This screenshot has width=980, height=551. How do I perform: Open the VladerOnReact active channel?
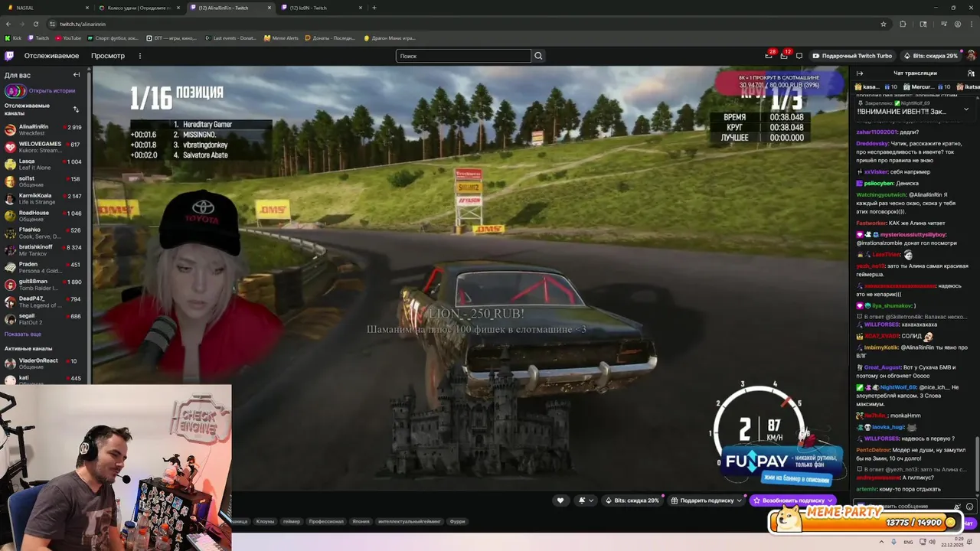tap(45, 364)
